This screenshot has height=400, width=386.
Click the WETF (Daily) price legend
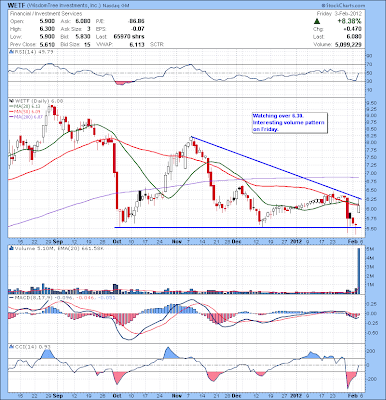38,101
